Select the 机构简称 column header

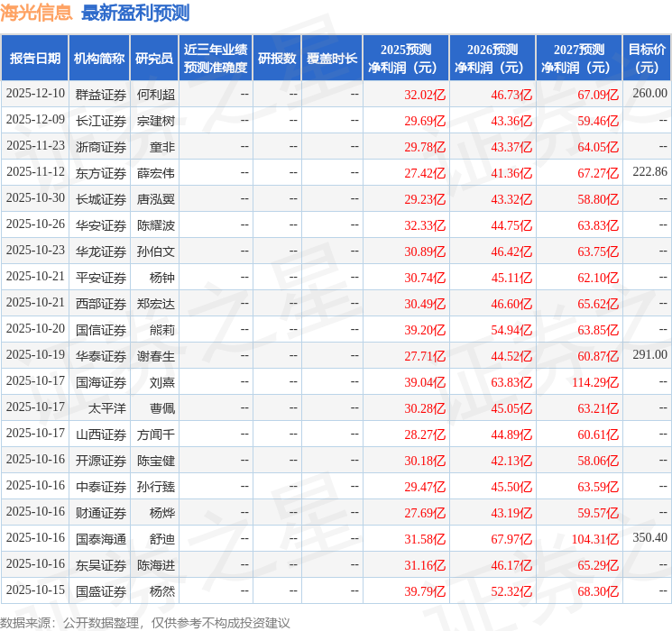coord(99,58)
